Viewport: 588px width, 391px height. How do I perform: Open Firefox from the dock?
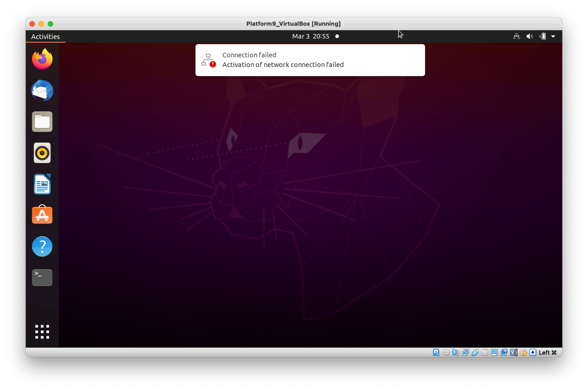pyautogui.click(x=42, y=59)
